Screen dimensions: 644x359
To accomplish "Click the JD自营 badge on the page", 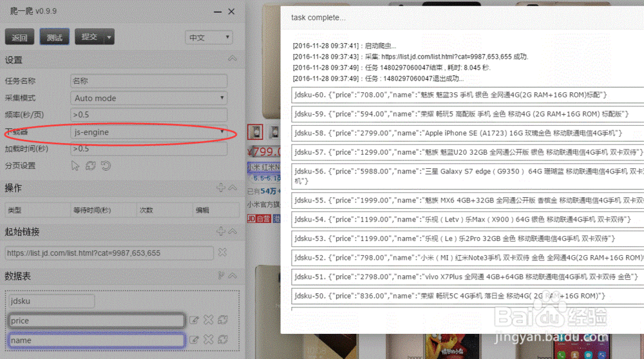I will [x=259, y=218].
